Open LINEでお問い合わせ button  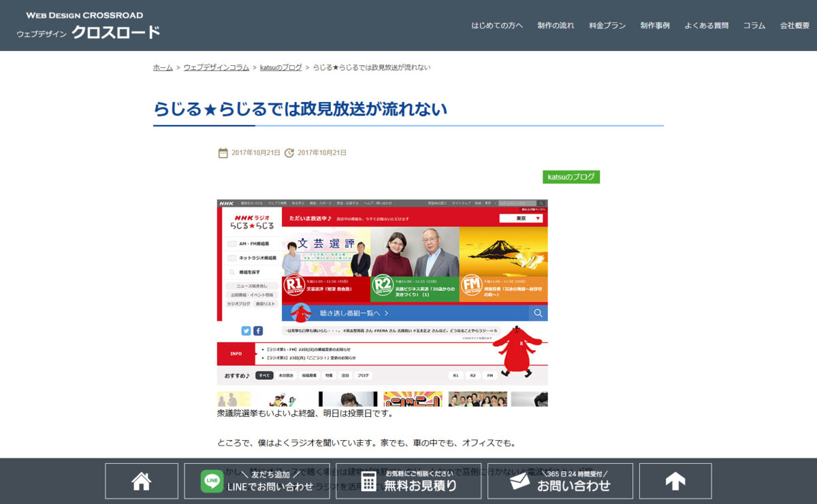point(257,481)
